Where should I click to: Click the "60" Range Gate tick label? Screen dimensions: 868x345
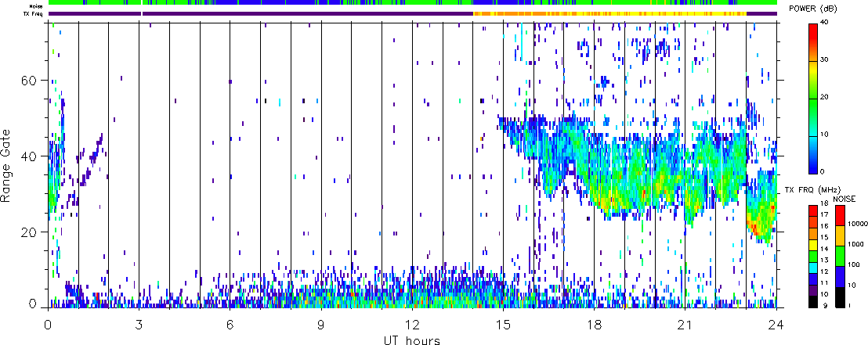pyautogui.click(x=28, y=81)
